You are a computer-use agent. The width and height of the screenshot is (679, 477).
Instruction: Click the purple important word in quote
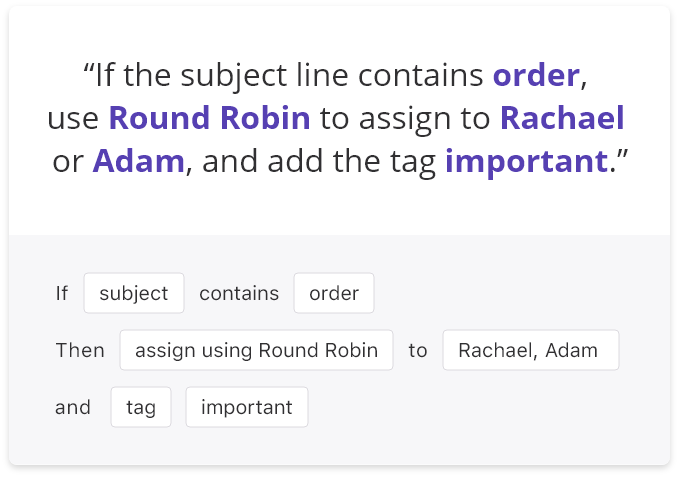(x=527, y=162)
